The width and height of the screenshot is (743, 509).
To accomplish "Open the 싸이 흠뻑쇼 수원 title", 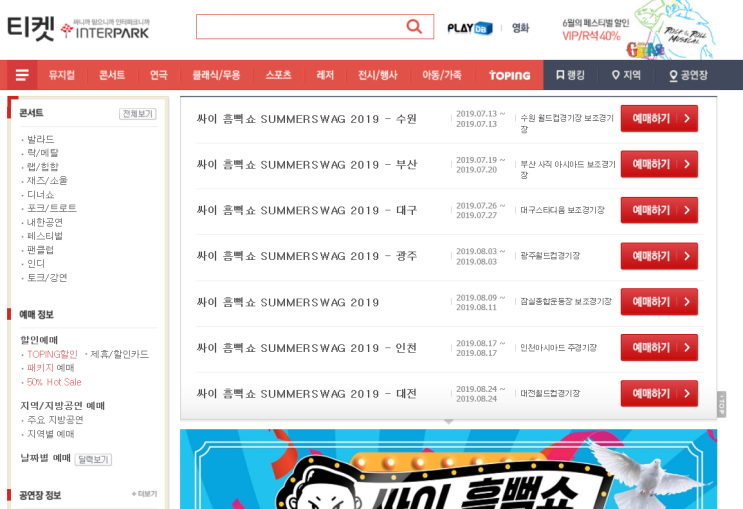I will pyautogui.click(x=307, y=119).
